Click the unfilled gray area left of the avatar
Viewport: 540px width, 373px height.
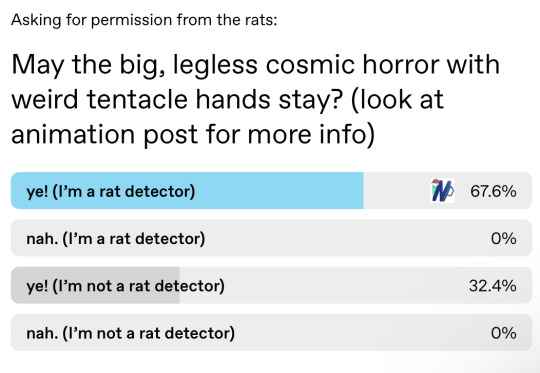396,190
